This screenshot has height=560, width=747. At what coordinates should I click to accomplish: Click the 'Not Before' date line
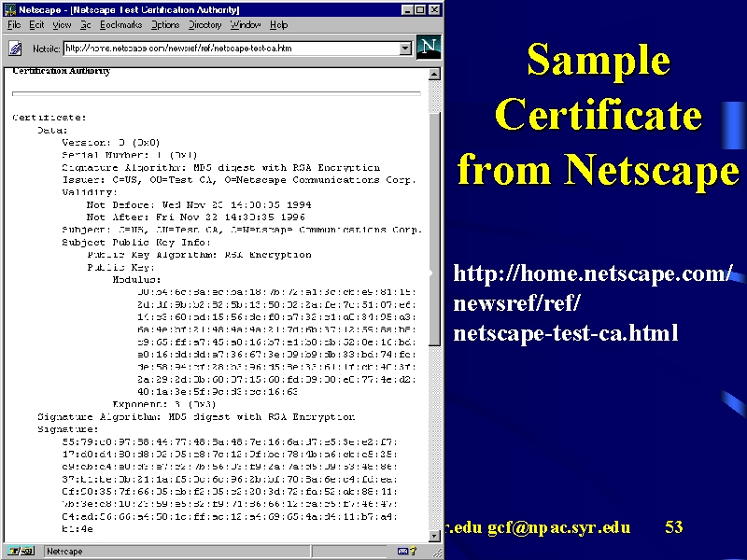tap(199, 204)
